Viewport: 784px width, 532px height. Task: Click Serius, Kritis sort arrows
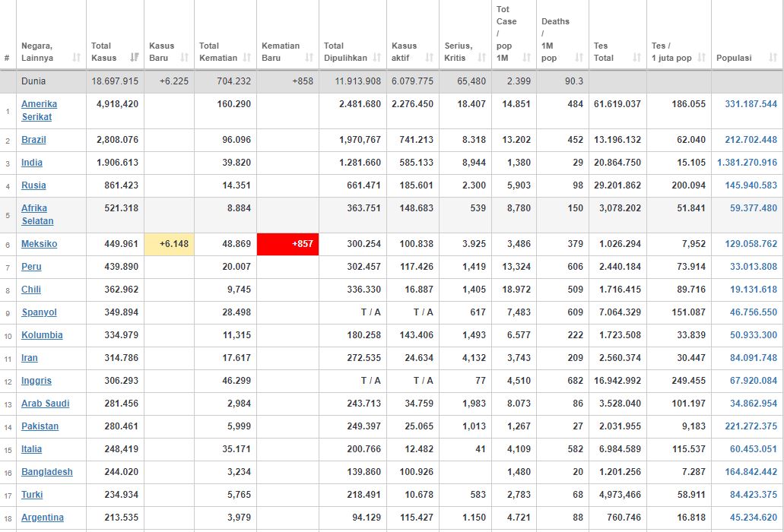(482, 58)
